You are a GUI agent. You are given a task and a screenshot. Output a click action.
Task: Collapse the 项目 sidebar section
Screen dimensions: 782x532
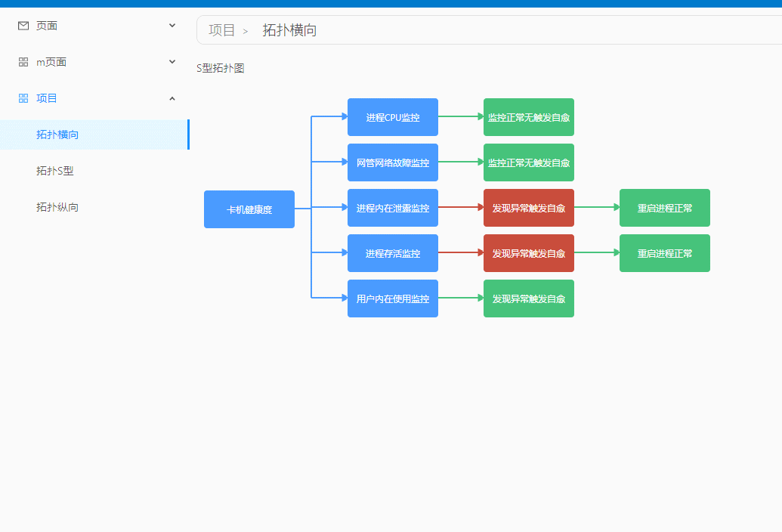[172, 97]
